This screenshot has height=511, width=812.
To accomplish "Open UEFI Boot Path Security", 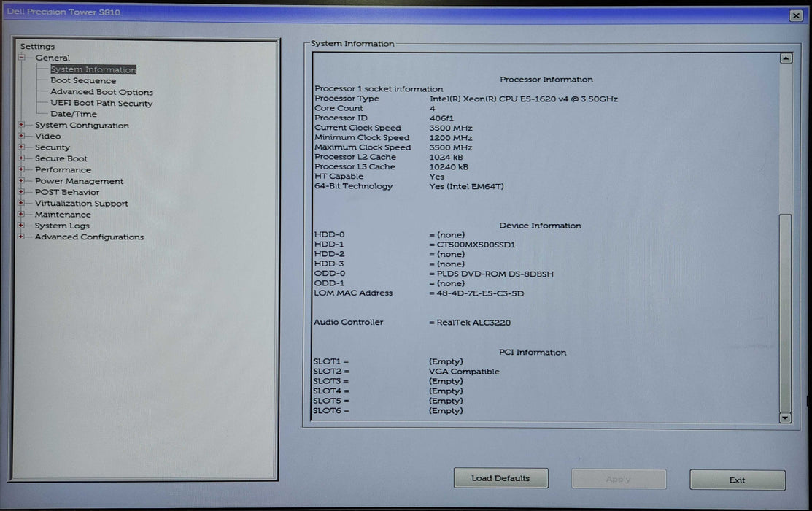I will pos(101,103).
